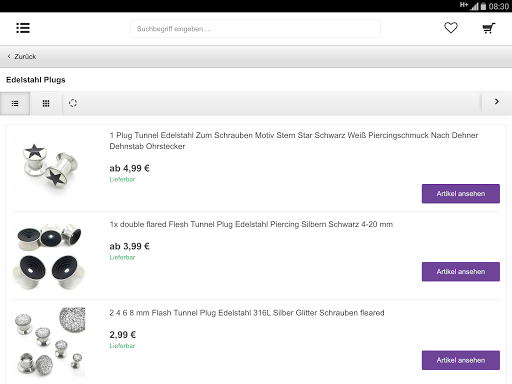Screen dimensions: 512x384
Task: Open the hamburger navigation menu
Action: pyautogui.click(x=23, y=28)
